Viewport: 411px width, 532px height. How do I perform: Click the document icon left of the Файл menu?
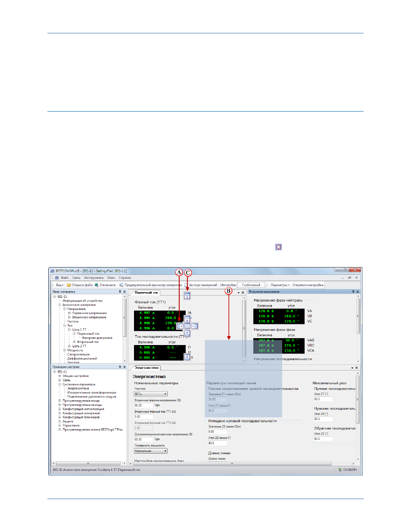57,278
